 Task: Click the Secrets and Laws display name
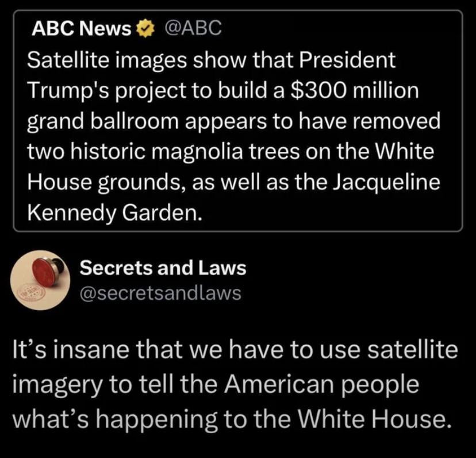click(x=163, y=268)
